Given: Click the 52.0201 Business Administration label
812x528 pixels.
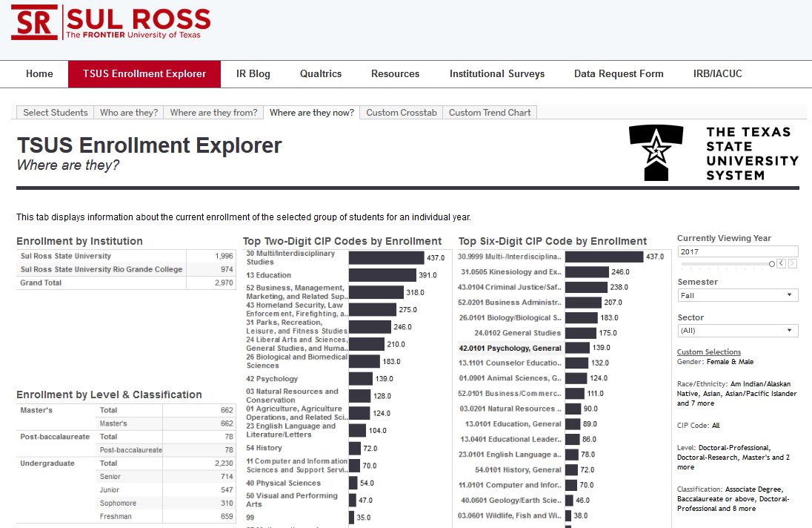Looking at the screenshot, I should tap(510, 303).
